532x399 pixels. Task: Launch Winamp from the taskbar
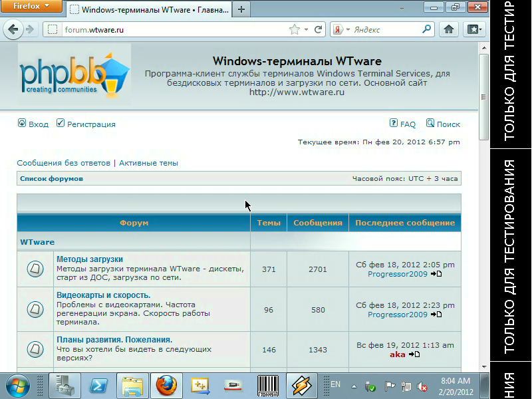[301, 385]
